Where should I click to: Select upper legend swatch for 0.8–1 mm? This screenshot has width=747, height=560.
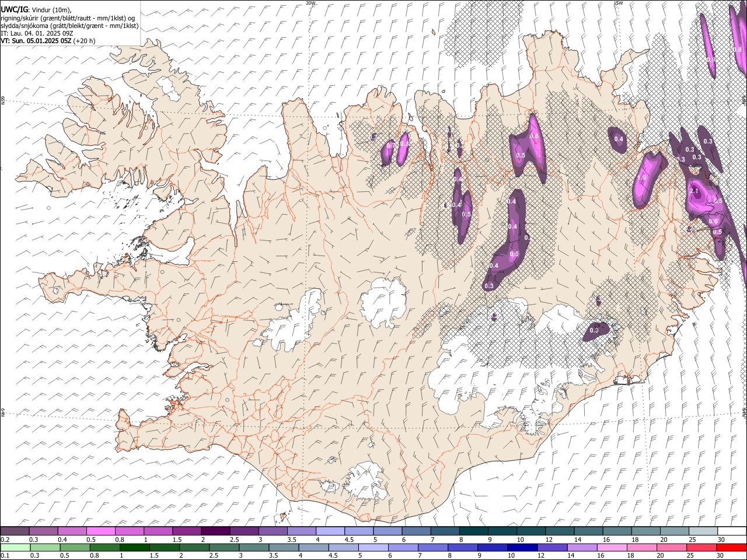tap(130, 531)
